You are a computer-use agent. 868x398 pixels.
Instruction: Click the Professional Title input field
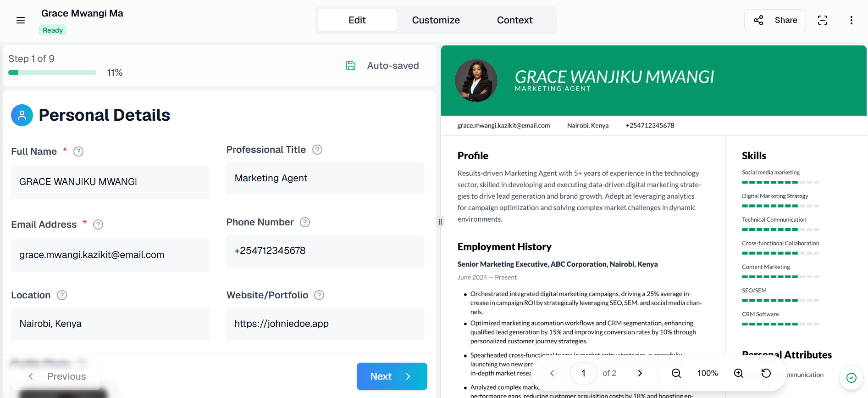(x=326, y=179)
